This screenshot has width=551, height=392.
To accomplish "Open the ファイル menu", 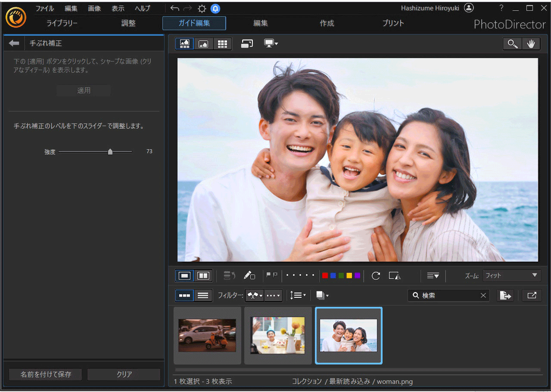I will (45, 9).
